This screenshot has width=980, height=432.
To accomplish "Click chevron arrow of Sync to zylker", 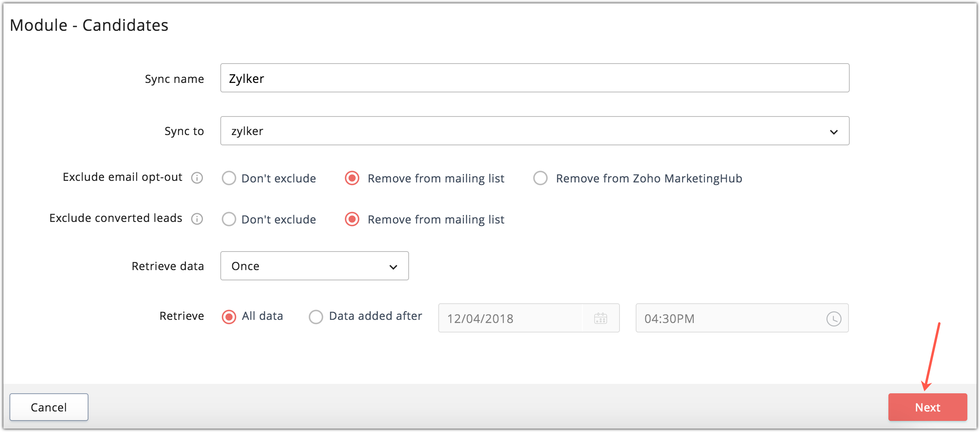I will (x=834, y=132).
